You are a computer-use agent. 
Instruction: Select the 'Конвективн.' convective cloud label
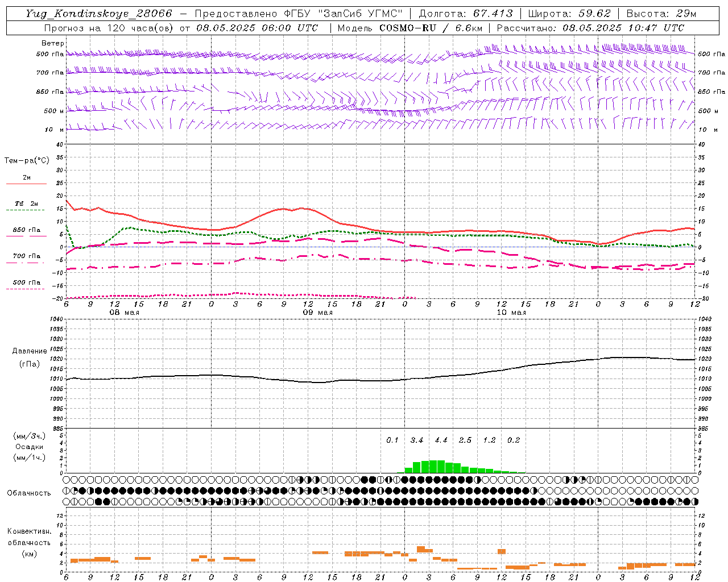(30, 531)
